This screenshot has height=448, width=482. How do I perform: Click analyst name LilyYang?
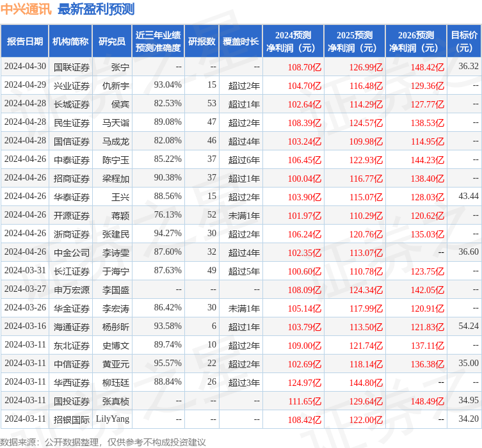pos(113,419)
